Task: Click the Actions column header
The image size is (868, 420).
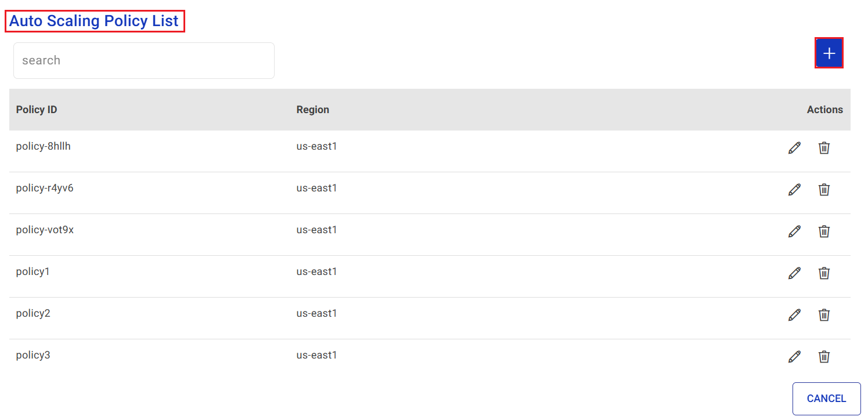Action: pos(824,109)
